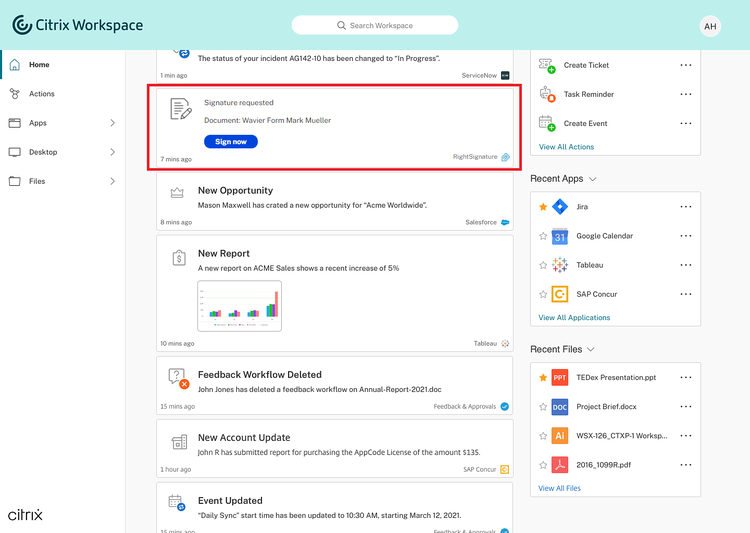750x533 pixels.
Task: Open more options for Project Brief.docx
Action: coord(686,407)
